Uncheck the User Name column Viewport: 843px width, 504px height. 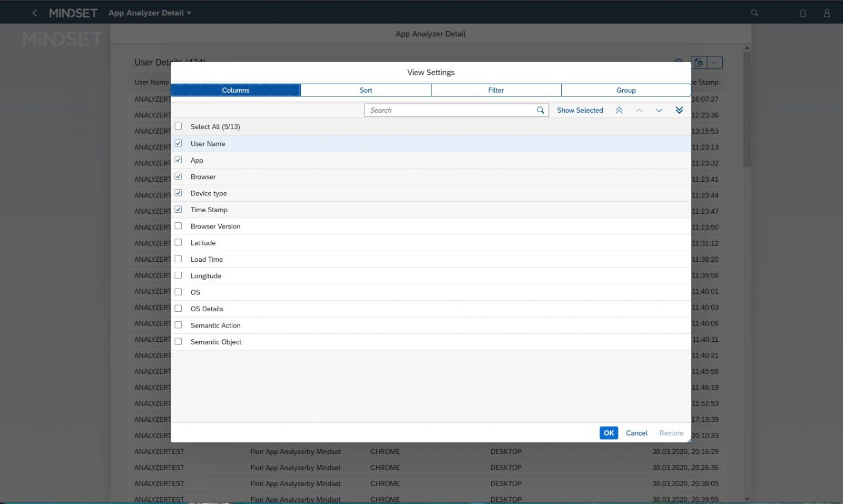pos(178,143)
